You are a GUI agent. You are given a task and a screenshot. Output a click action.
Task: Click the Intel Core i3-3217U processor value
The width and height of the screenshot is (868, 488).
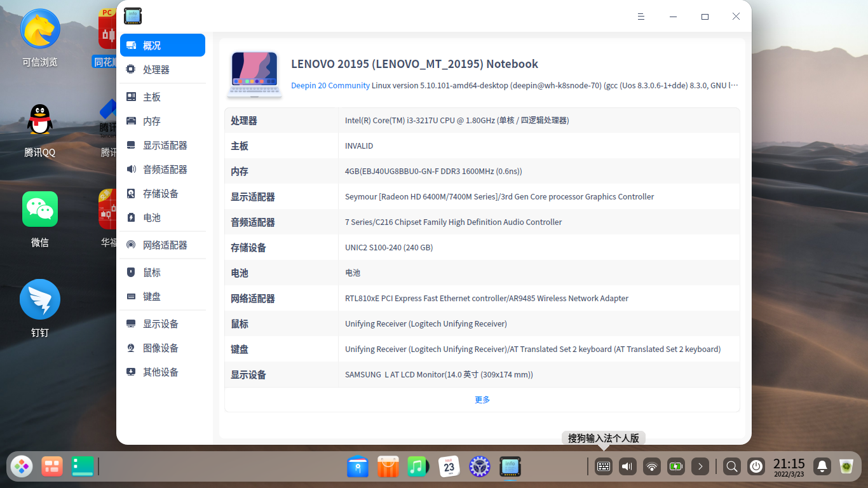click(457, 120)
